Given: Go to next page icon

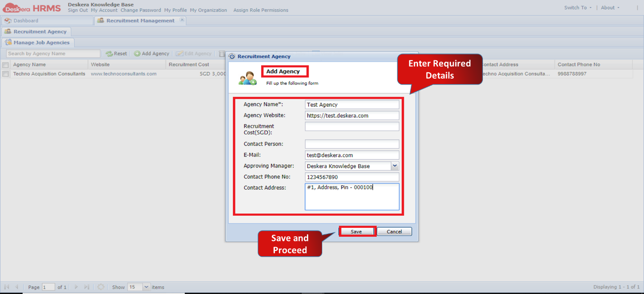Looking at the screenshot, I should pyautogui.click(x=76, y=287).
